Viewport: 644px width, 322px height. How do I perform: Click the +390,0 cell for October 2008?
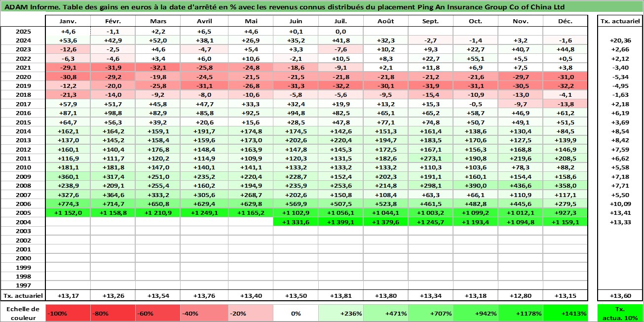pos(476,186)
